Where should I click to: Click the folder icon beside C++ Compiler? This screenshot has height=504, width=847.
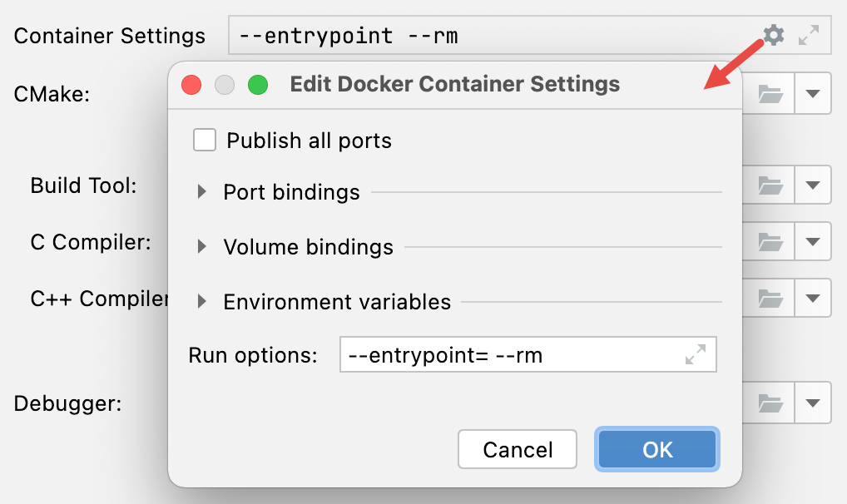pos(769,298)
